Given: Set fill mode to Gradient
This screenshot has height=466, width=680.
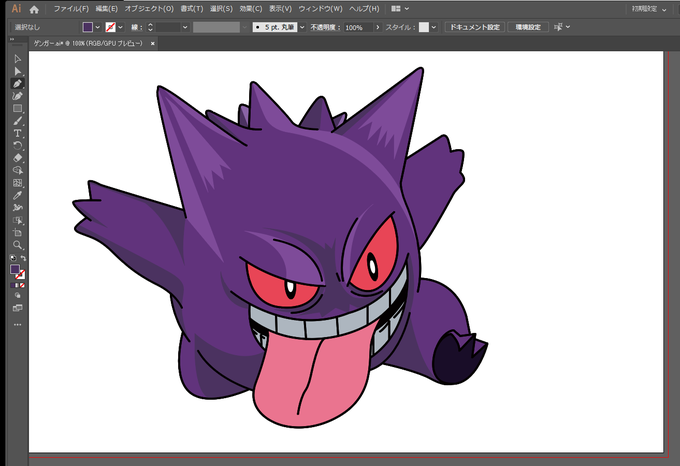Looking at the screenshot, I should coord(17,285).
